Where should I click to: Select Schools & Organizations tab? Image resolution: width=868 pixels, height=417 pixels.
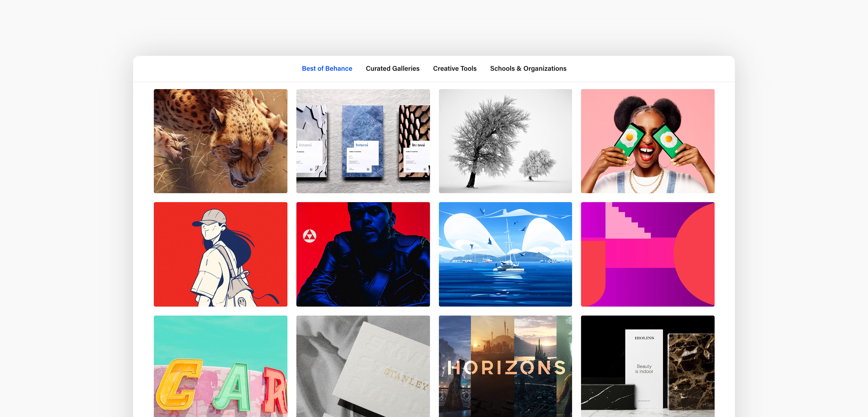tap(528, 68)
